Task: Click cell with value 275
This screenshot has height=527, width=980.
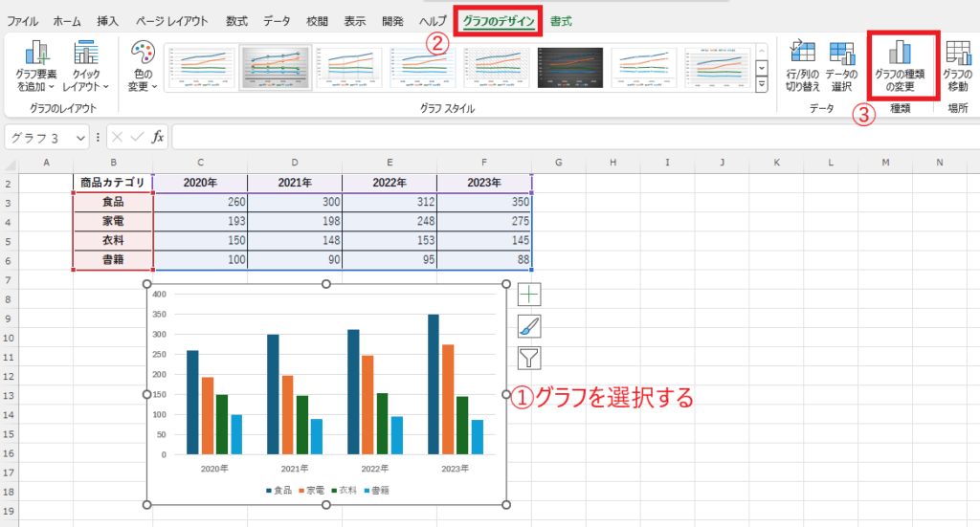Action: (x=483, y=221)
